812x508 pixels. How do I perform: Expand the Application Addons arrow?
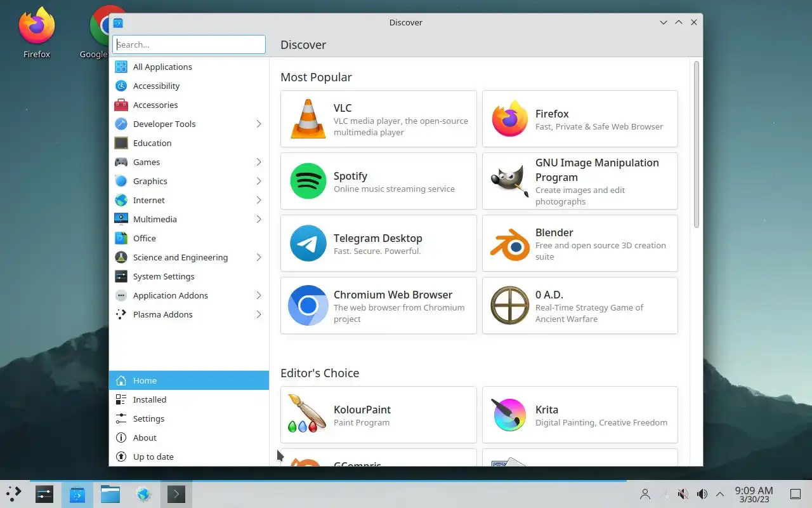pos(259,295)
